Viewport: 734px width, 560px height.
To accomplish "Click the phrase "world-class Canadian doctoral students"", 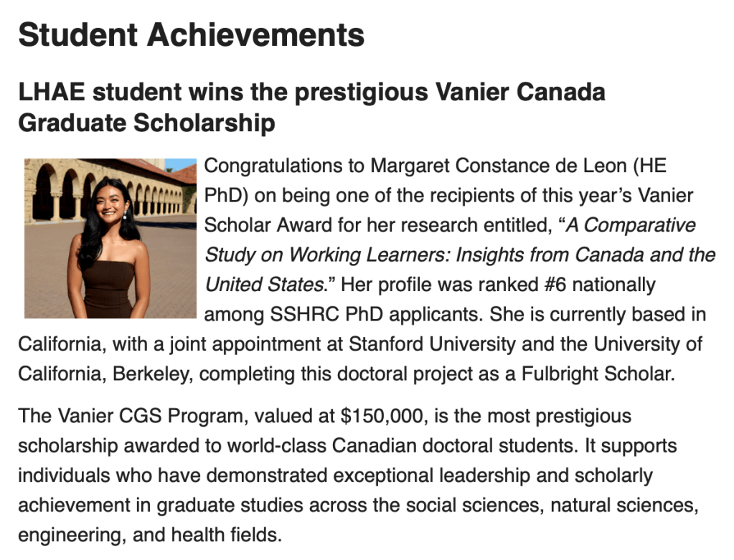I will coord(401,445).
